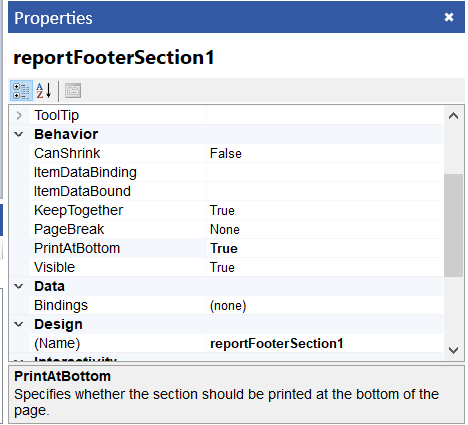Sort properties alphabetically with A-Z icon
Screen dimensions: 468x425
pos(44,90)
